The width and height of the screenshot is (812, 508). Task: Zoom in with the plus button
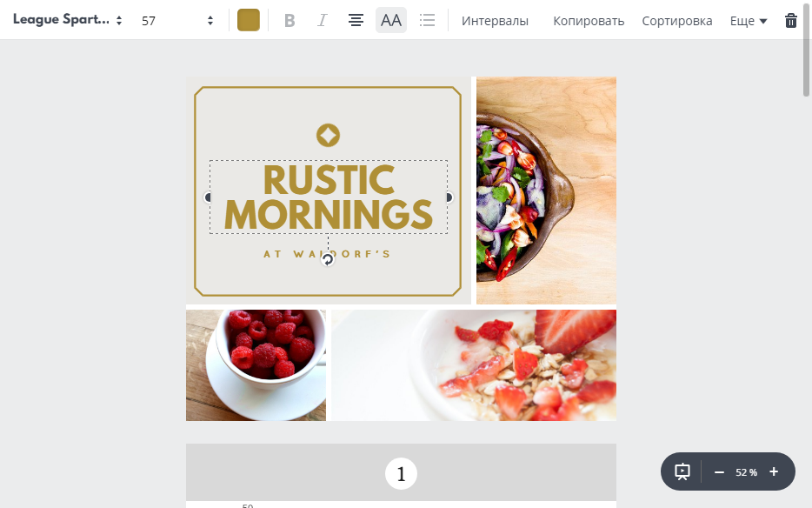coord(774,471)
